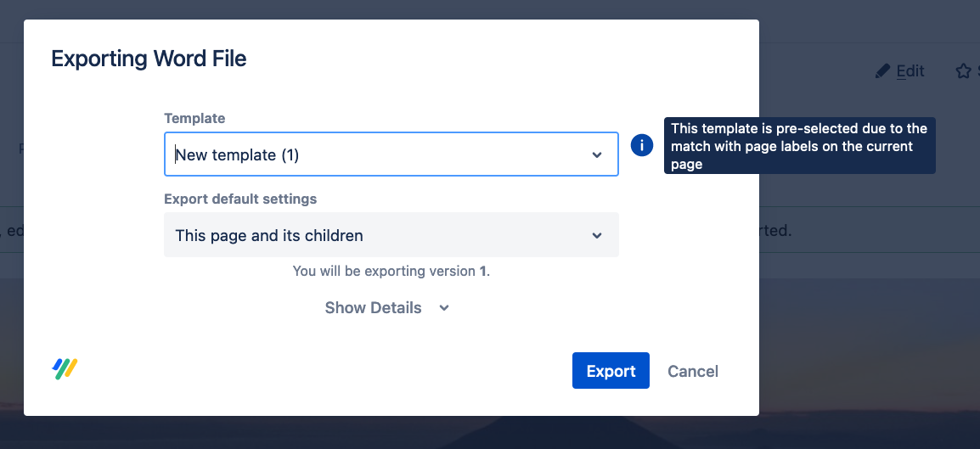The width and height of the screenshot is (980, 449).
Task: Click the Edit link on the page
Action: pos(910,71)
